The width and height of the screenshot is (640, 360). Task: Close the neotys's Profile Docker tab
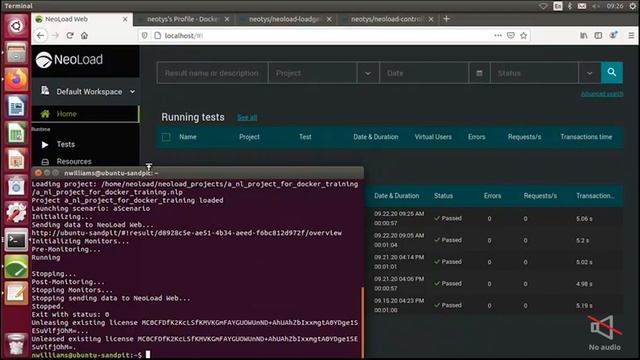[227, 19]
